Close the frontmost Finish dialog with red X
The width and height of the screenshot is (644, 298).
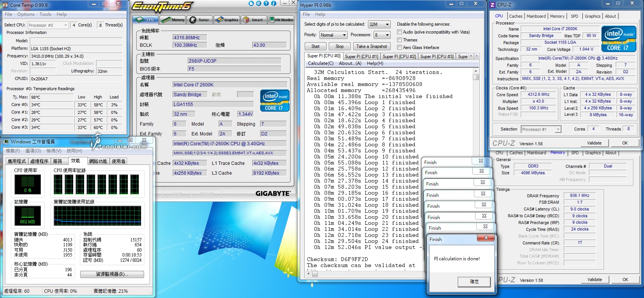pyautogui.click(x=486, y=238)
